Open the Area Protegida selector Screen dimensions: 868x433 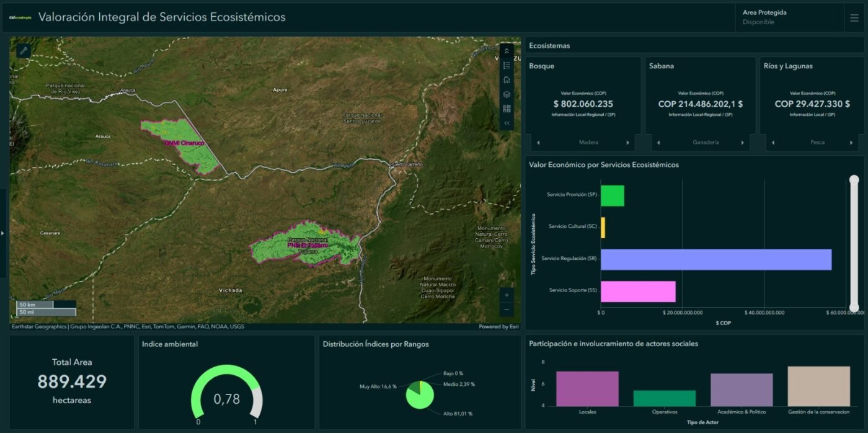click(787, 17)
